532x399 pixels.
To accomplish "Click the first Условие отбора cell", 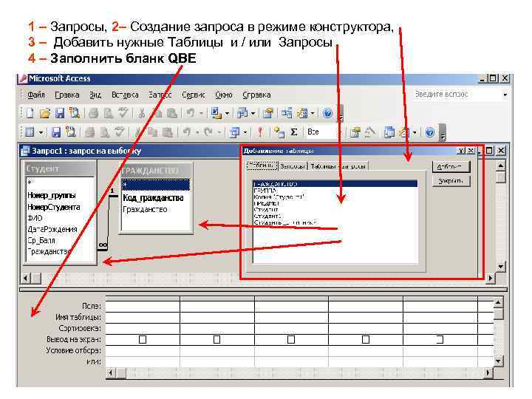I will [143, 350].
